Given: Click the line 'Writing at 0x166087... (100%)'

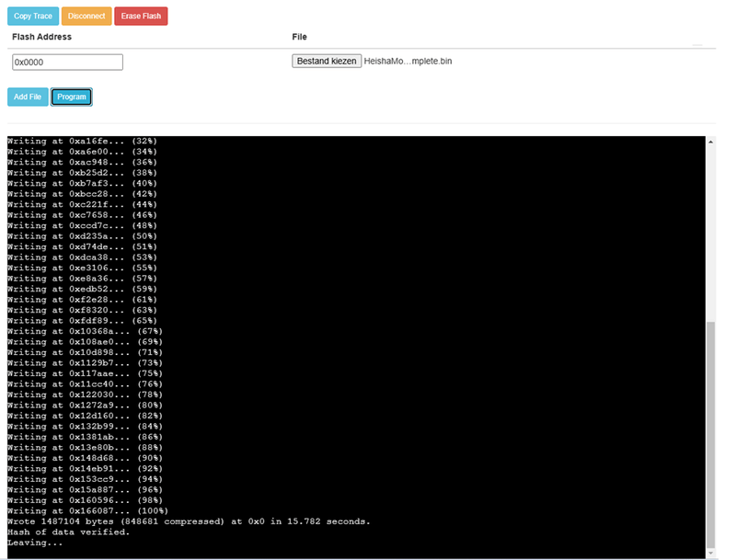Looking at the screenshot, I should click(87, 510).
